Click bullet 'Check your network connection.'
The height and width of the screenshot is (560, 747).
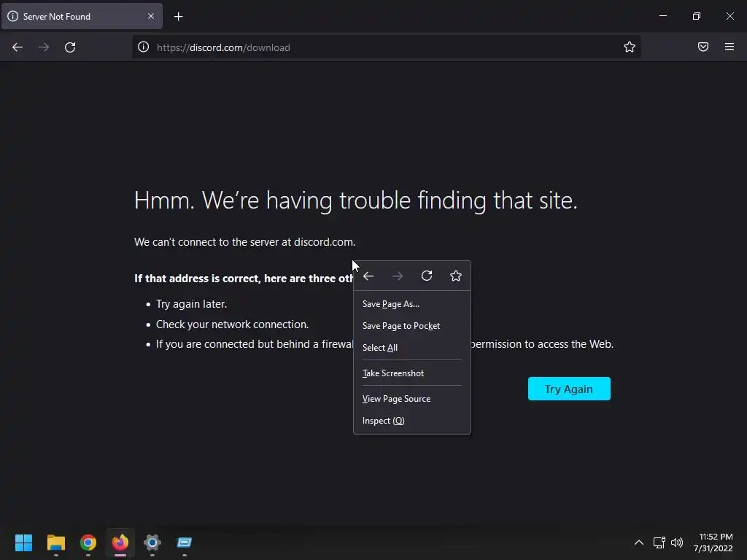pyautogui.click(x=233, y=324)
